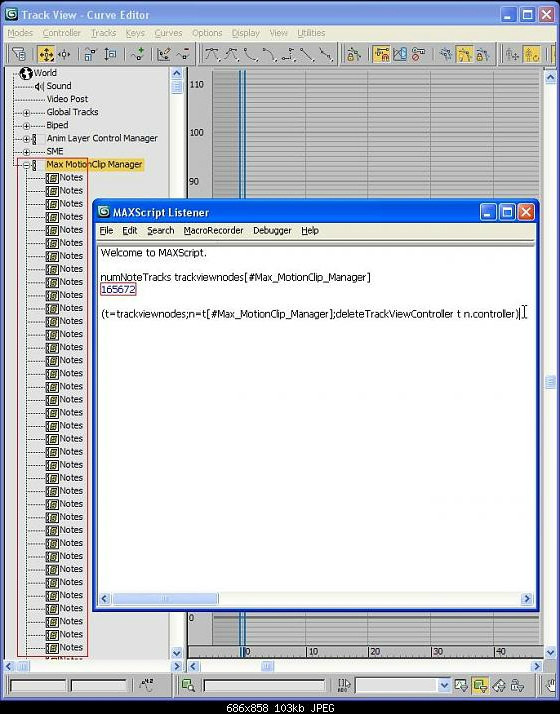Screen dimensions: 560x714
Task: Click the key time field at bottom left
Action: click(38, 685)
